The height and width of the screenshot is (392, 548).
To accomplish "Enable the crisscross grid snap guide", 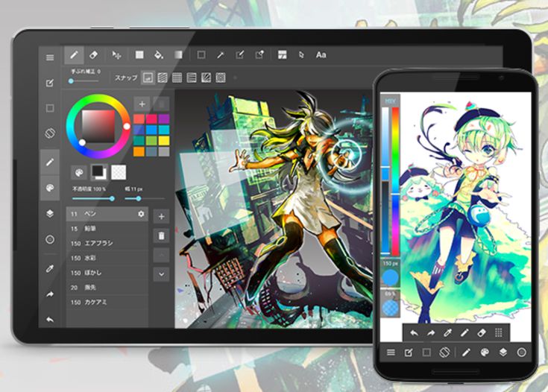I will click(177, 78).
